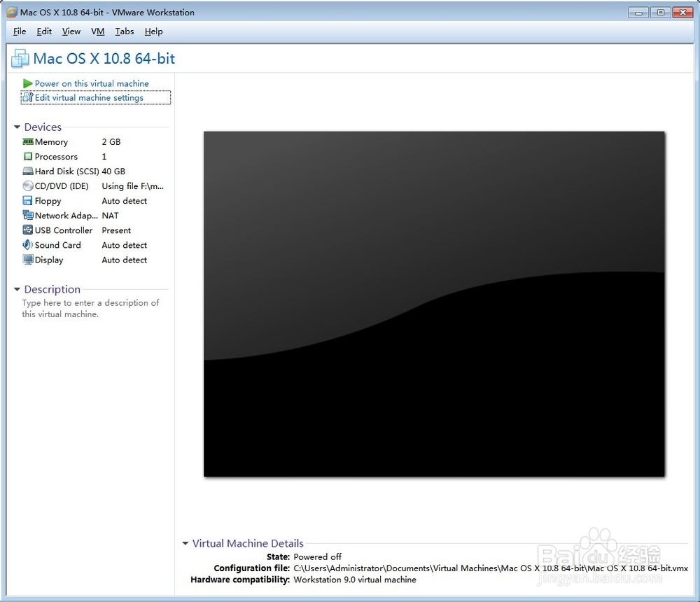Image resolution: width=700 pixels, height=602 pixels.
Task: Click the configuration file .vmx path
Action: [491, 568]
